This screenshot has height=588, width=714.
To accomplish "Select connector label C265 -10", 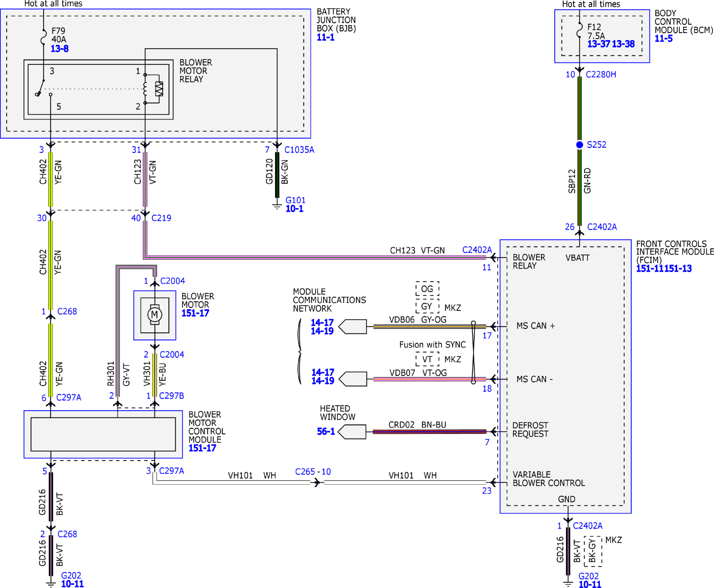I will click(x=313, y=471).
